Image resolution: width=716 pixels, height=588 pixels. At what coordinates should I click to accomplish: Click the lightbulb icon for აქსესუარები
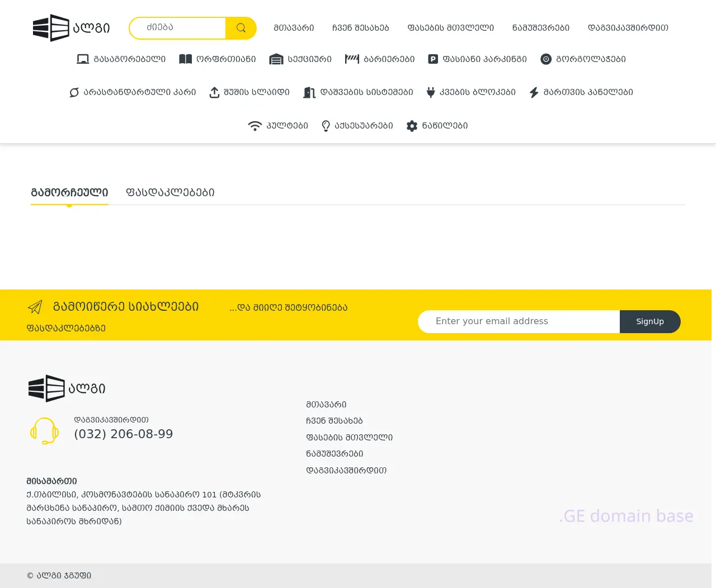(326, 126)
